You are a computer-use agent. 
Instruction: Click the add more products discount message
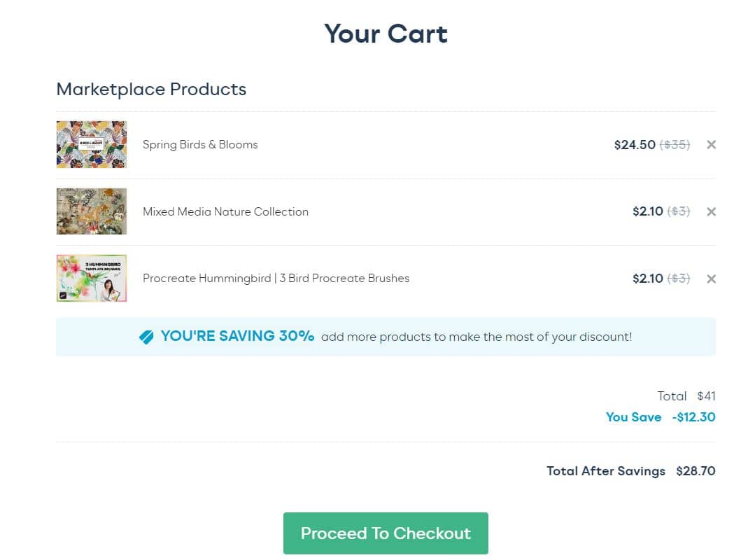coord(477,337)
